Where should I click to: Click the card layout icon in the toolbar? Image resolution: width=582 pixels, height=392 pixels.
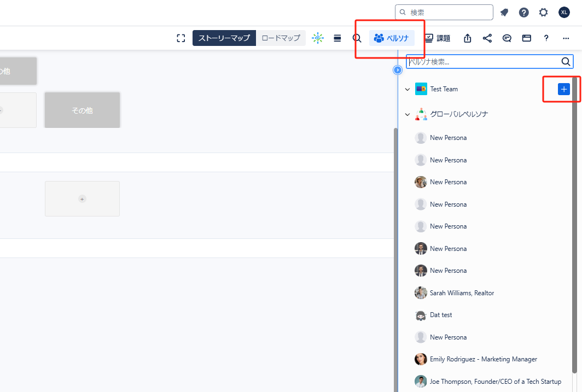coord(527,38)
